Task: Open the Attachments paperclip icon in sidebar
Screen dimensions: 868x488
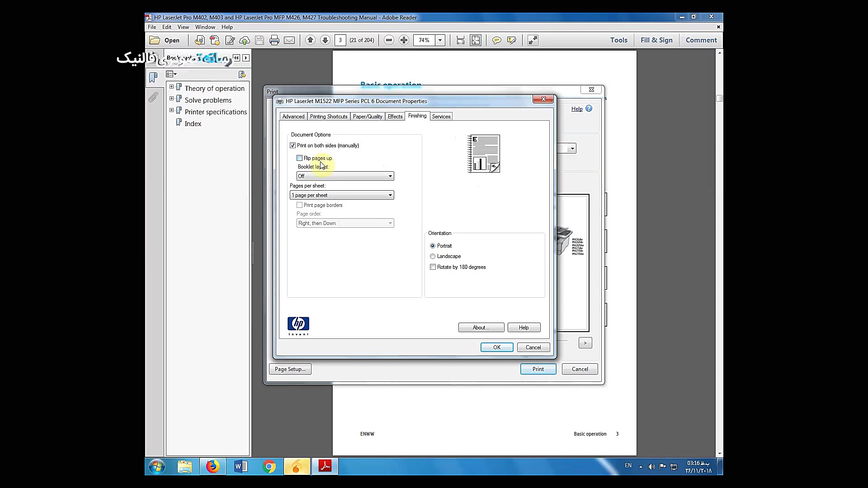Action: tap(153, 97)
